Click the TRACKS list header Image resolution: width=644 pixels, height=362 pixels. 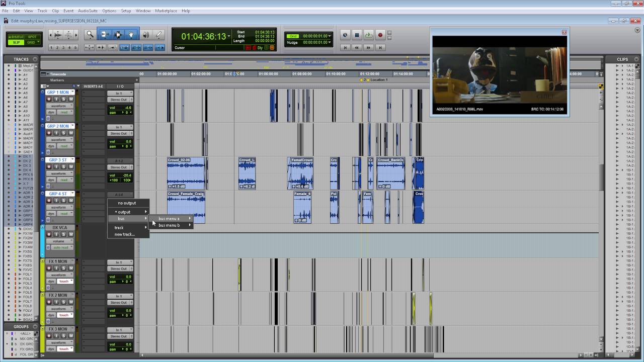pos(21,59)
